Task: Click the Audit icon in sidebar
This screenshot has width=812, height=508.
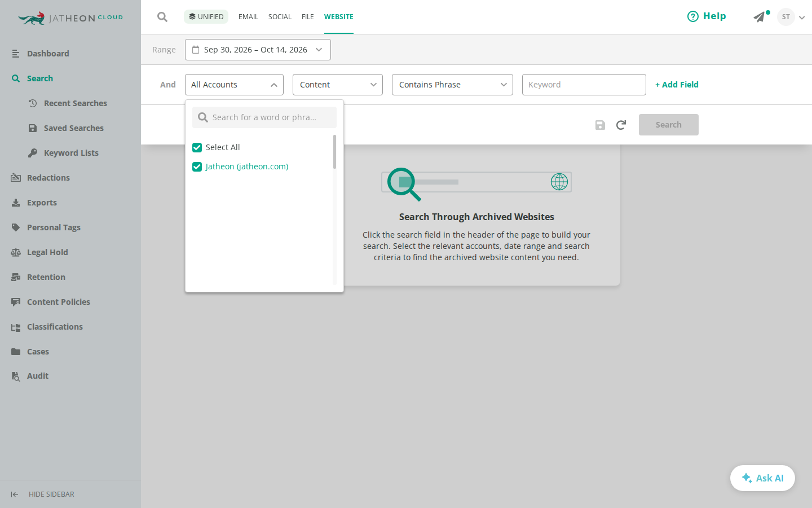Action: (16, 376)
